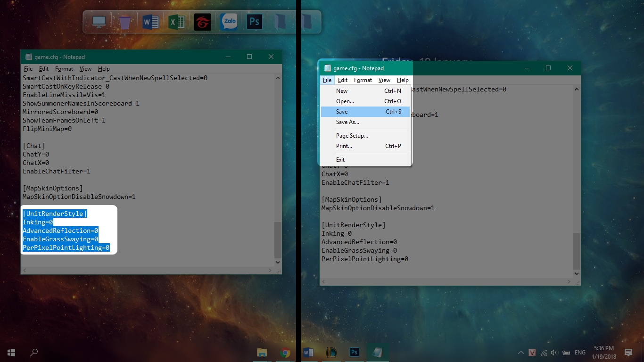Screen dimensions: 644x362
Task: Select Save in the File menu
Action: pyautogui.click(x=365, y=112)
